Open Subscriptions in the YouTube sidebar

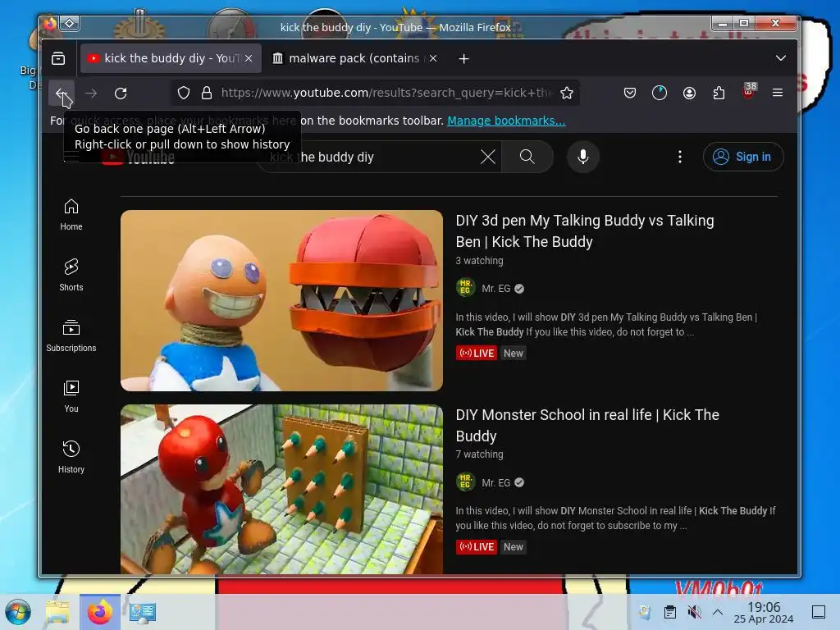[x=71, y=336]
